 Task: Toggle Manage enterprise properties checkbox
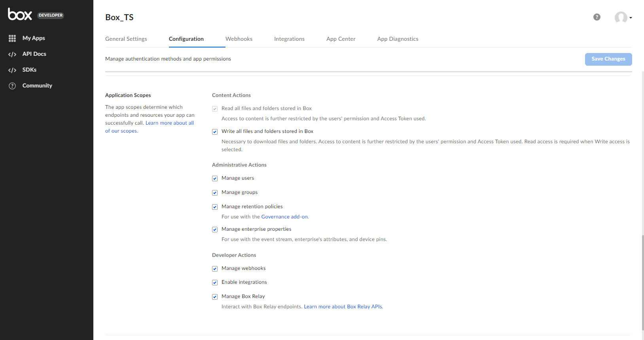coord(215,230)
